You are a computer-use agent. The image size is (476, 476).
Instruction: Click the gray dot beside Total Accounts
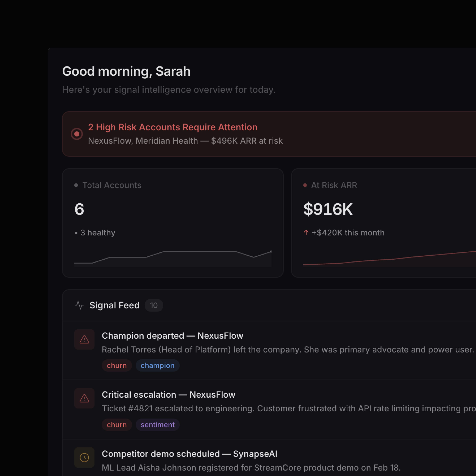point(76,185)
